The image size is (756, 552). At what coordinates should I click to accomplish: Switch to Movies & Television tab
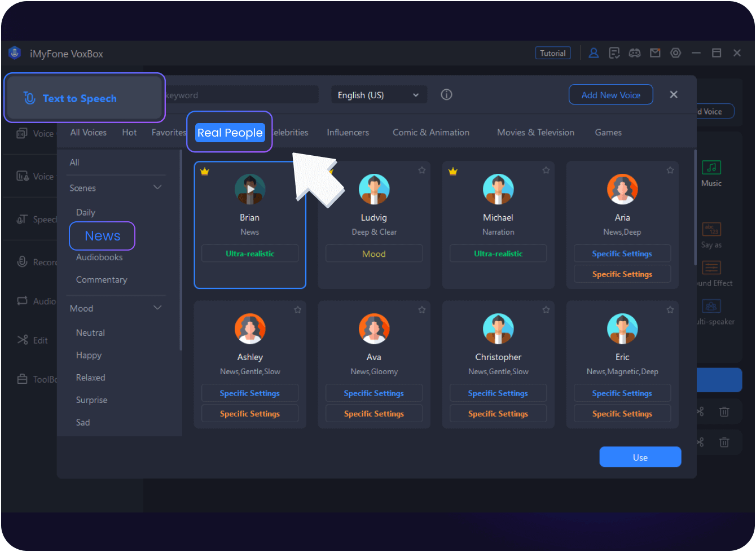tap(535, 132)
